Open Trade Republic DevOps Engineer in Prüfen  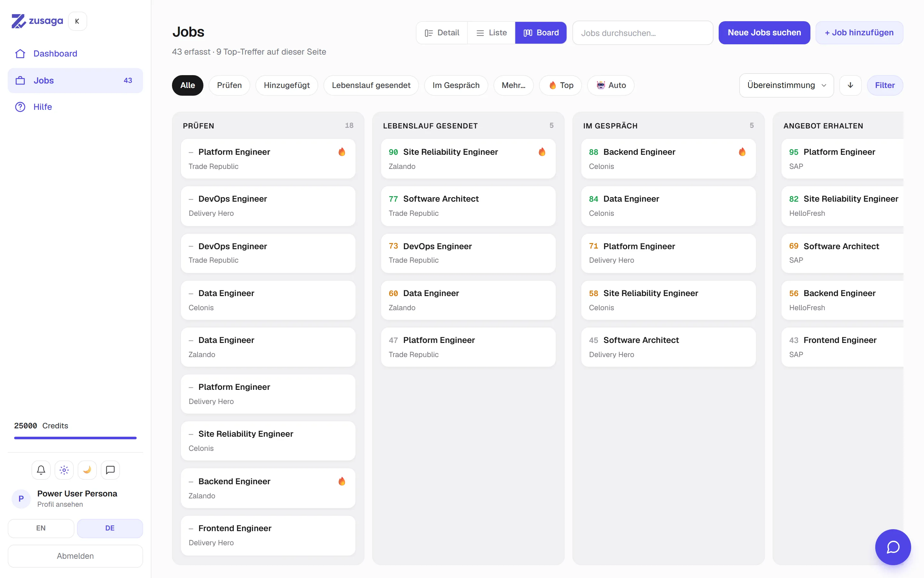coord(268,253)
